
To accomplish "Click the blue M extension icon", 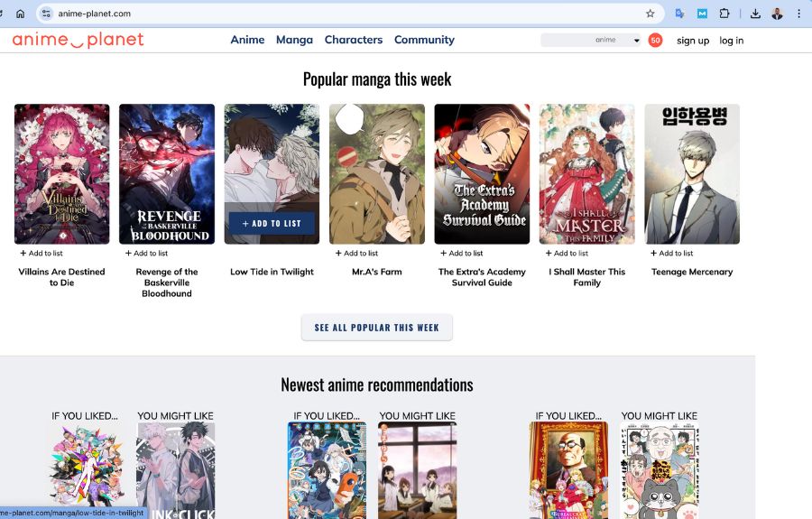I will click(702, 14).
